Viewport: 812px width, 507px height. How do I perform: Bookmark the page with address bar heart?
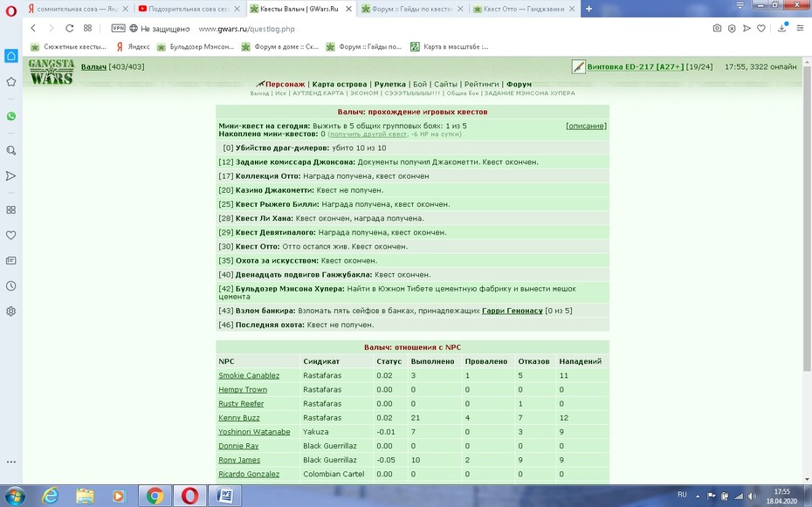(761, 29)
